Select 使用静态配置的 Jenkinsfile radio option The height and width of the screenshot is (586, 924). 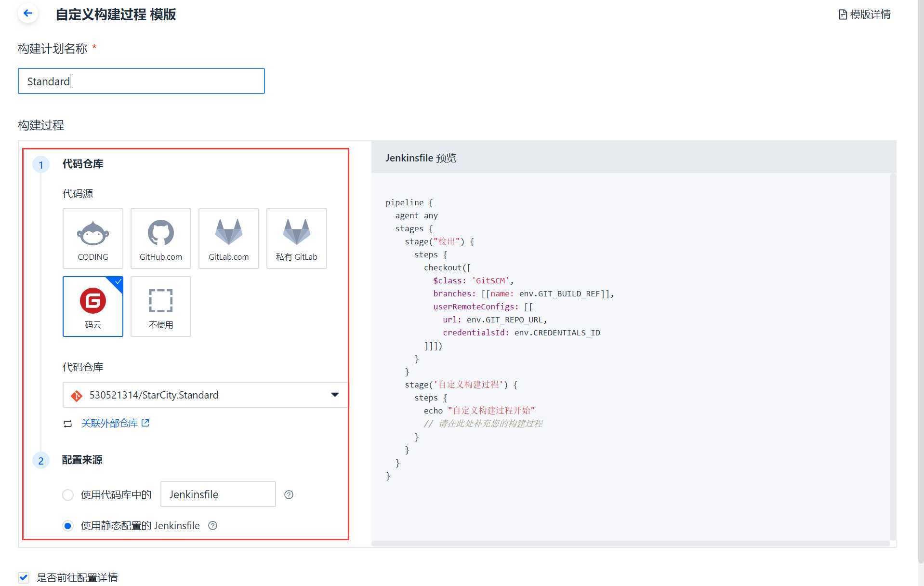(x=68, y=526)
